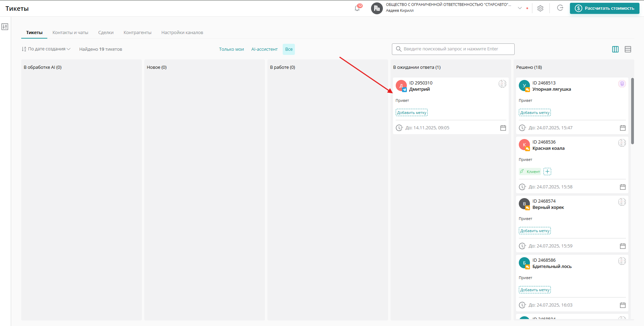
Task: Open ticket ID 2468513
Action: pyautogui.click(x=572, y=106)
